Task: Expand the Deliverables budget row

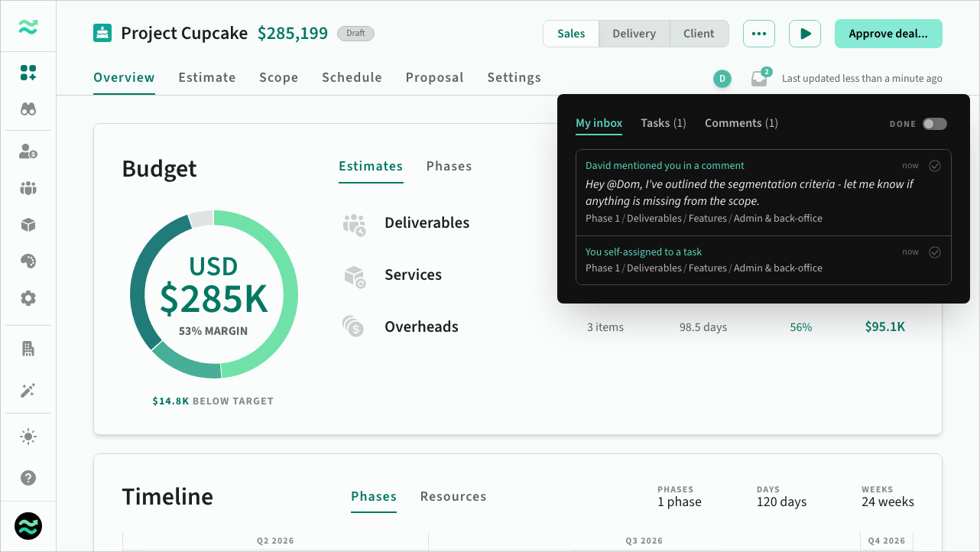Action: (427, 223)
